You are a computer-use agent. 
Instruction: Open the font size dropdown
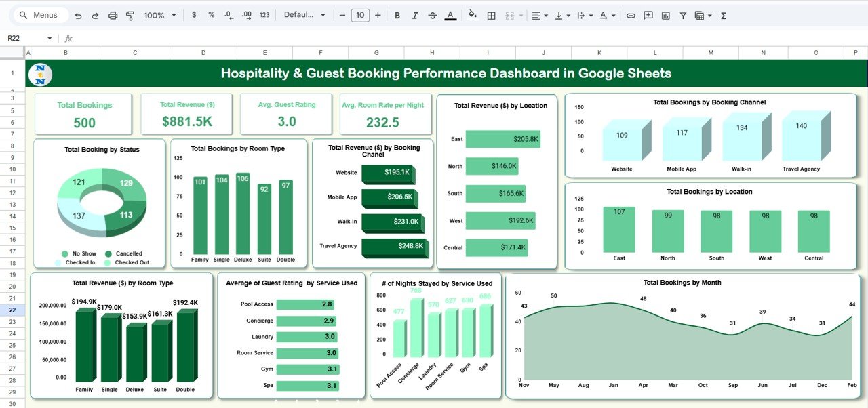coord(359,14)
